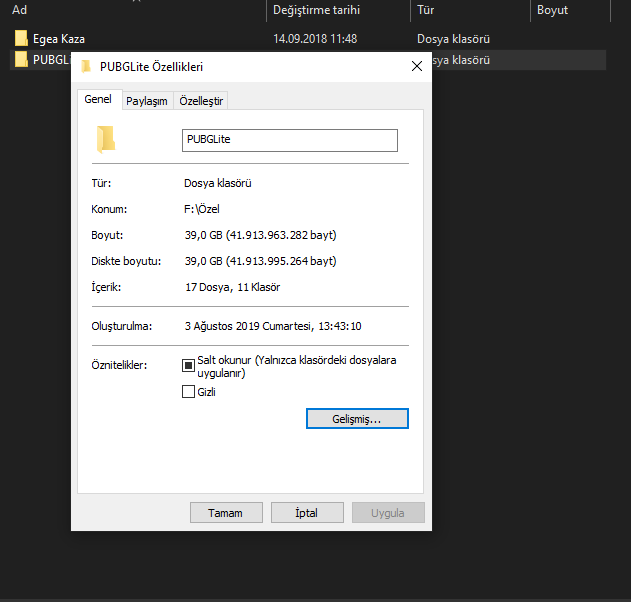Enable the Gizli checkbox
631x602 pixels.
(188, 392)
